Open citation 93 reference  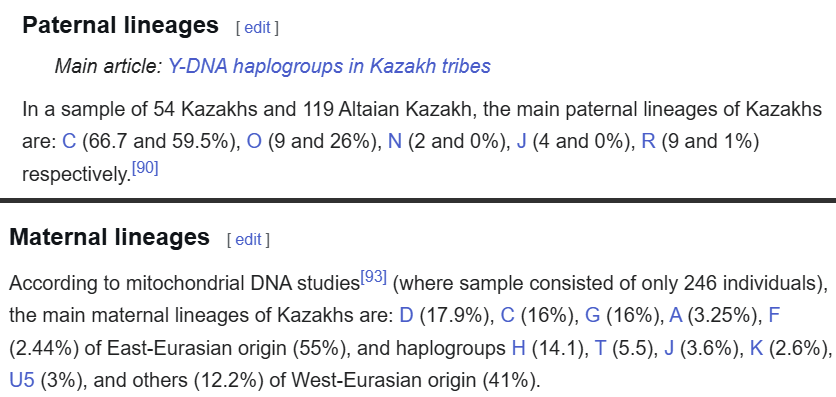click(x=373, y=277)
